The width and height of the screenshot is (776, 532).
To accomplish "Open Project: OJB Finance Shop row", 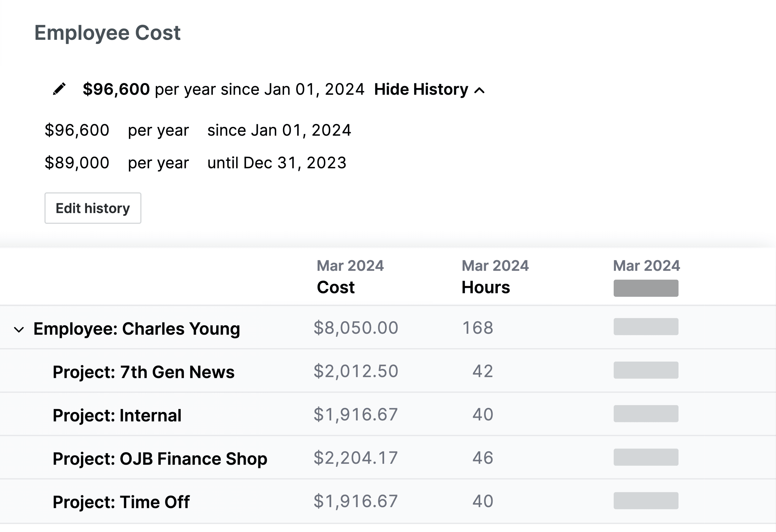I will pyautogui.click(x=159, y=458).
